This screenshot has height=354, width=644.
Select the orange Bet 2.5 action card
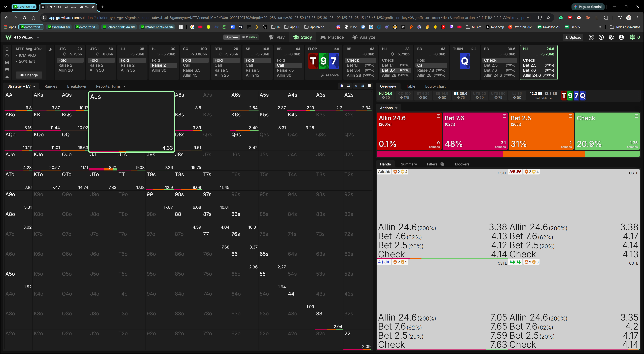click(541, 131)
